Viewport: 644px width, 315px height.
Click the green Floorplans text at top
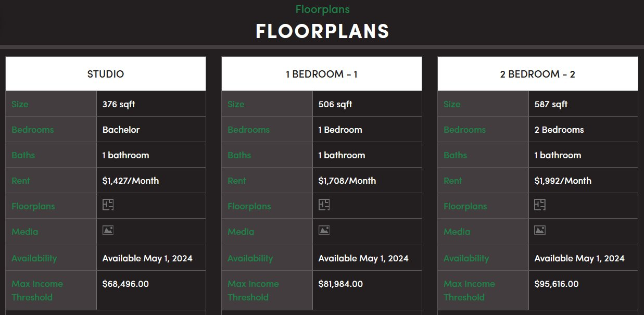(322, 9)
